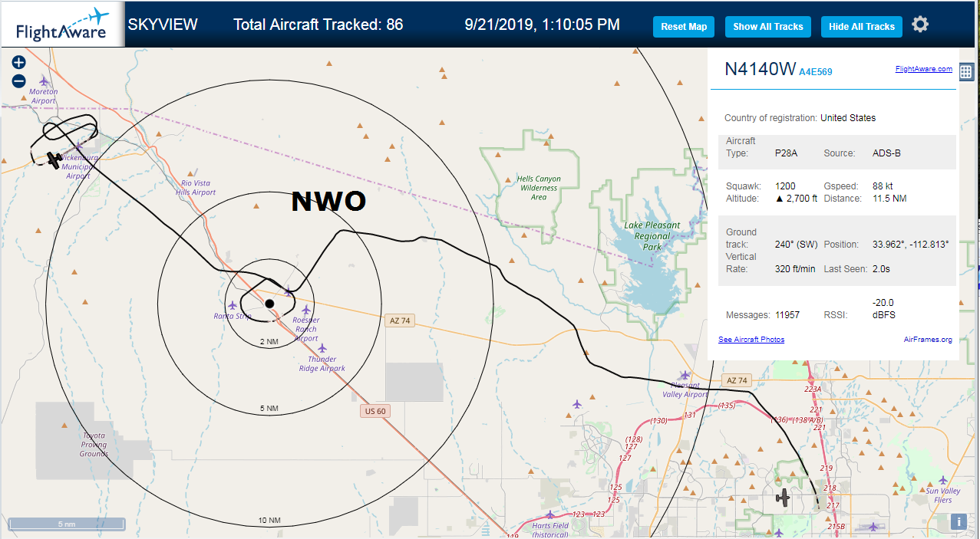Click the US 60 highway shield
The height and width of the screenshot is (539, 980).
[x=375, y=411]
